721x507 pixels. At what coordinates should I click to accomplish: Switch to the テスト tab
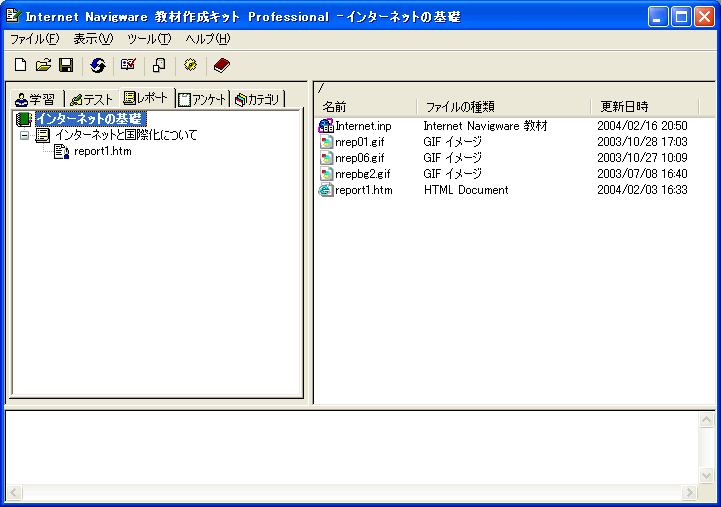(92, 99)
